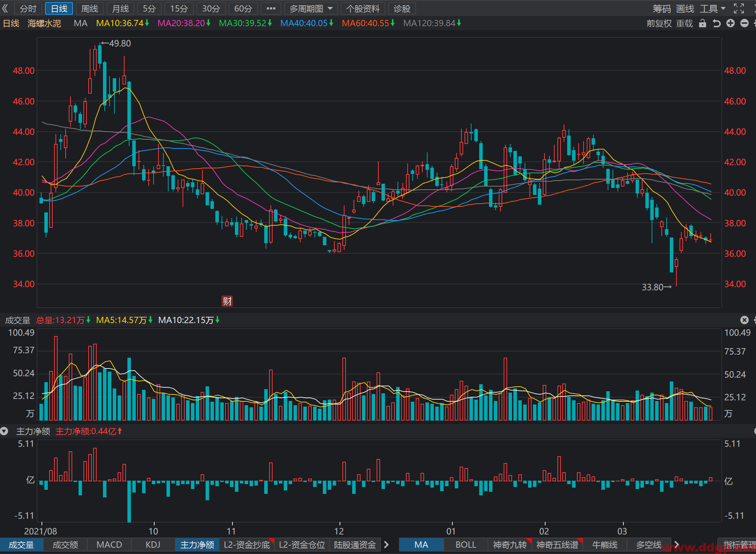Click the fullscreen expand icon
The width and height of the screenshot is (756, 554).
[739, 8]
